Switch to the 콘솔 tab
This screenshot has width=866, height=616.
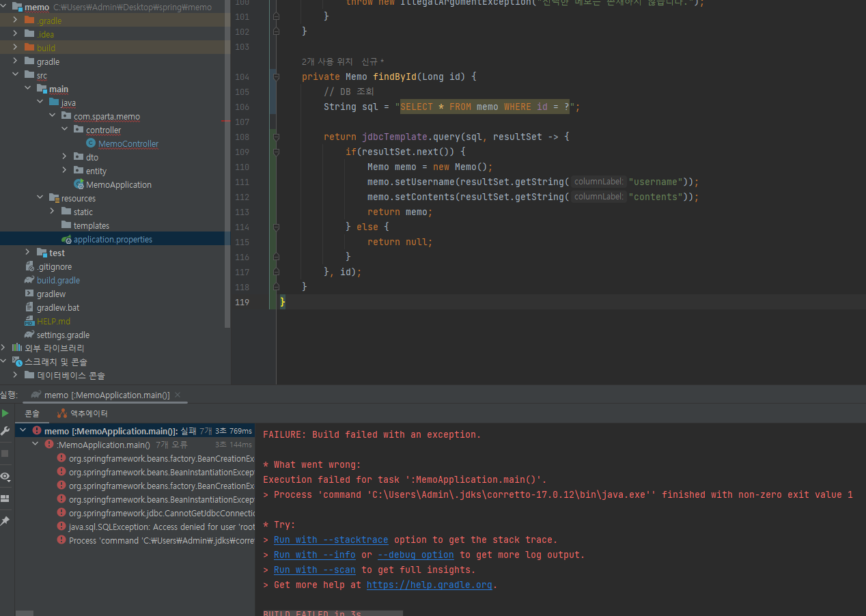(32, 413)
